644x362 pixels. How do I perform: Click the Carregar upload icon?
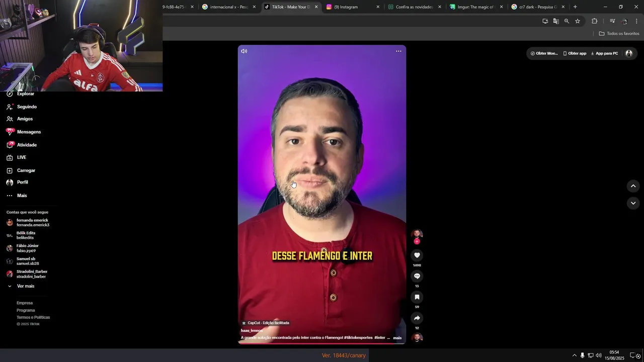[x=10, y=170]
